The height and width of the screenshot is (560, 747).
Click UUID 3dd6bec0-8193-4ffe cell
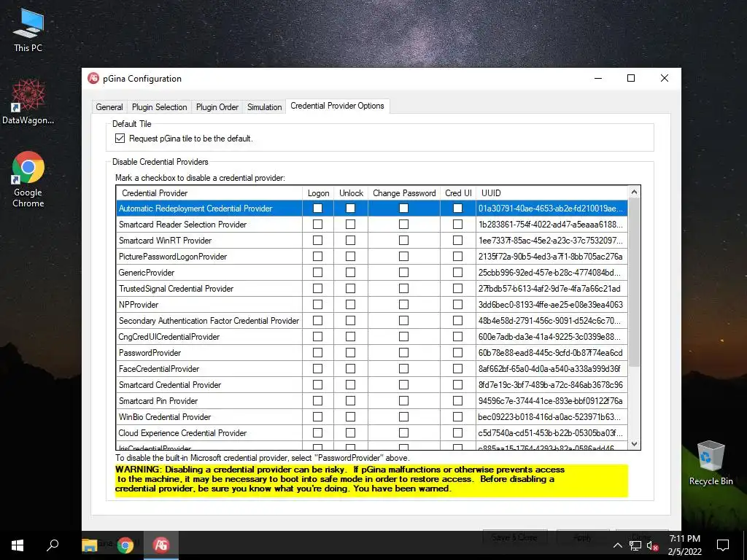pos(551,305)
